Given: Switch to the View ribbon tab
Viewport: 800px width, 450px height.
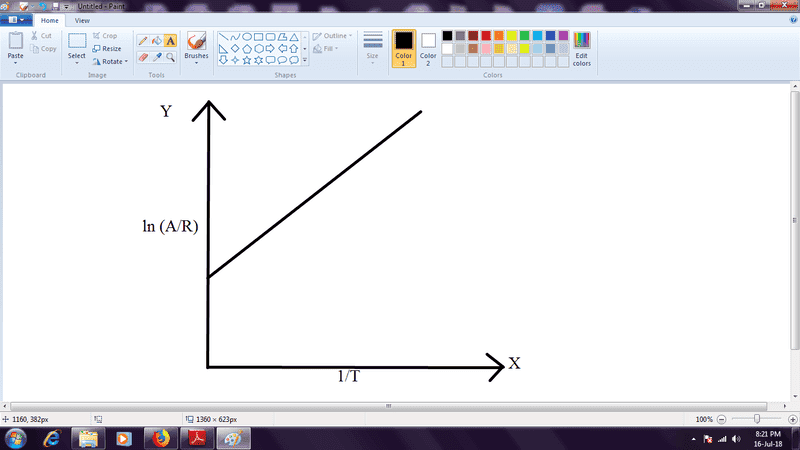Looking at the screenshot, I should [82, 20].
